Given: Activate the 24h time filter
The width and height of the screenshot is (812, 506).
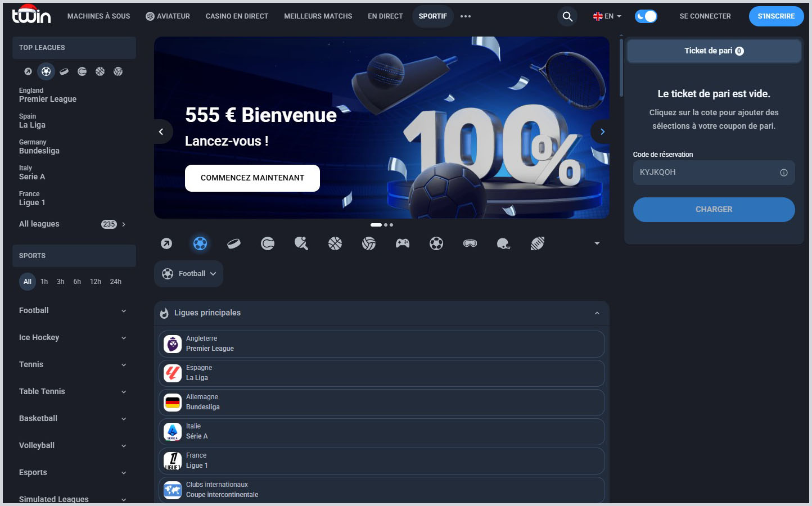Looking at the screenshot, I should click(x=115, y=281).
